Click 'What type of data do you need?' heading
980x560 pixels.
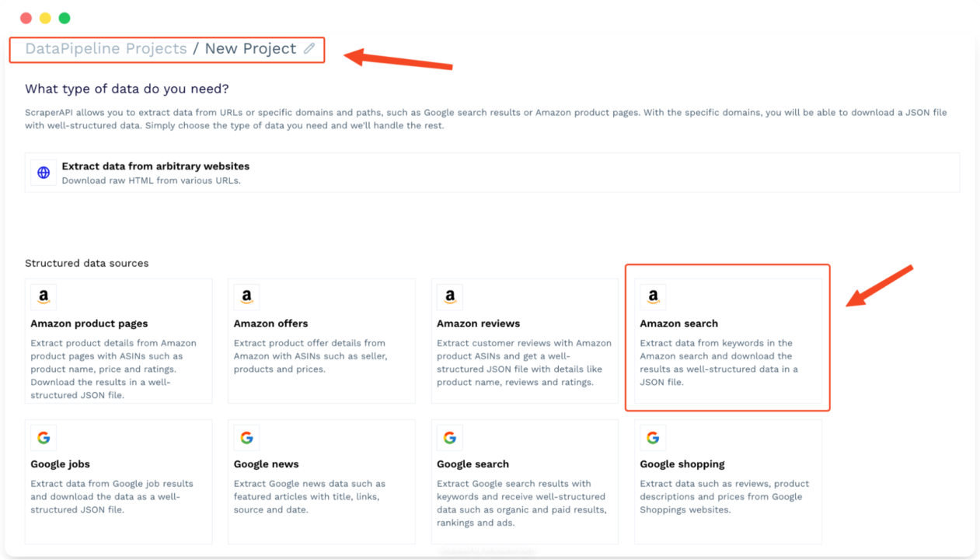tap(127, 89)
